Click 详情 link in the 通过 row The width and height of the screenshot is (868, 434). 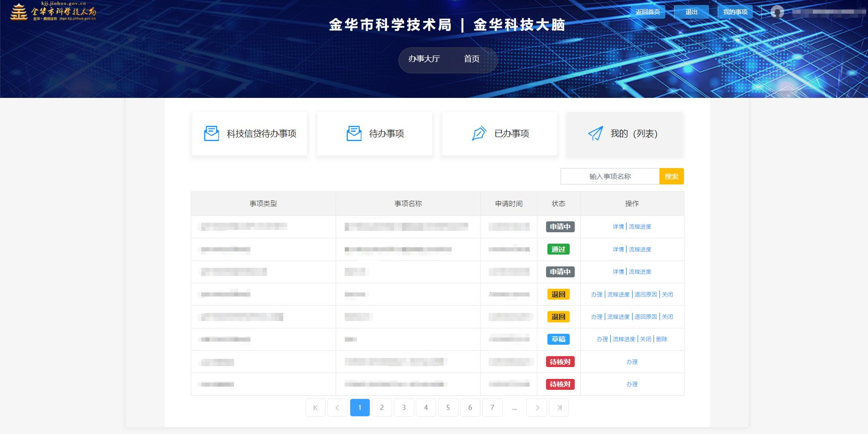(618, 250)
